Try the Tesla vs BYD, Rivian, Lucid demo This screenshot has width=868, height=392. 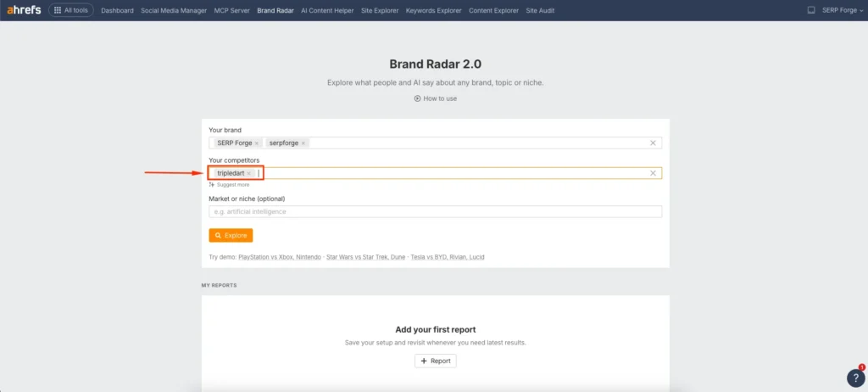(x=447, y=257)
